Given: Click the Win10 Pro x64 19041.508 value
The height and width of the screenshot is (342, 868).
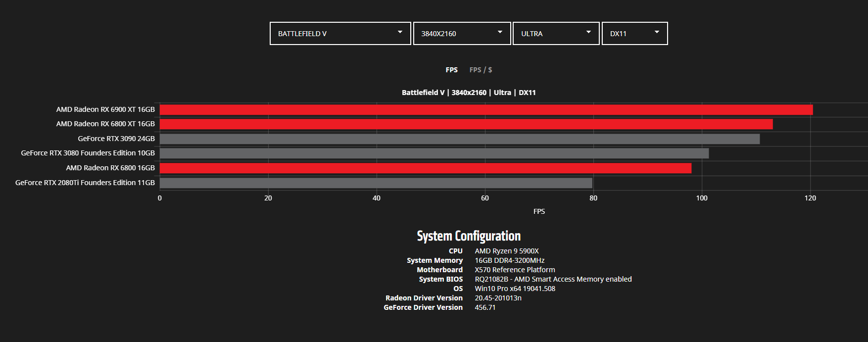Looking at the screenshot, I should tap(515, 289).
